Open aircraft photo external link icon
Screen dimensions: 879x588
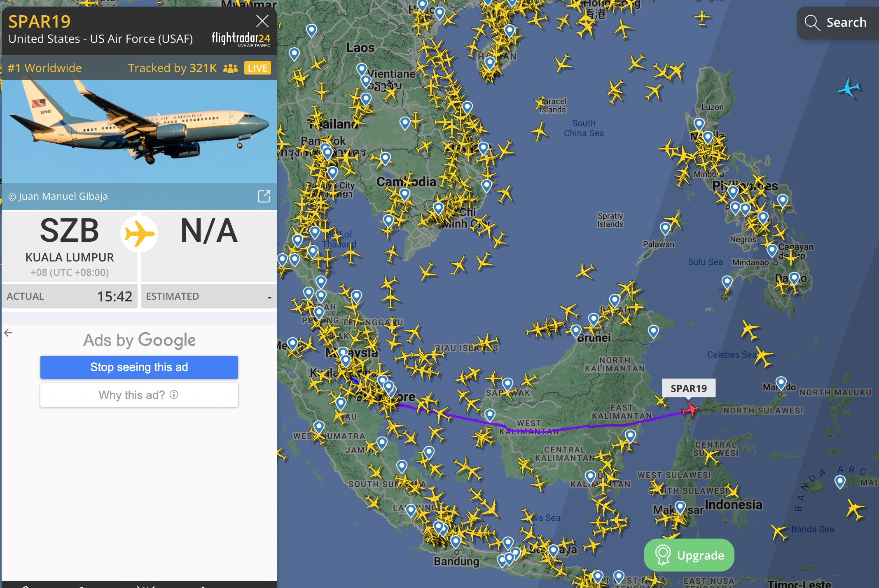[264, 196]
